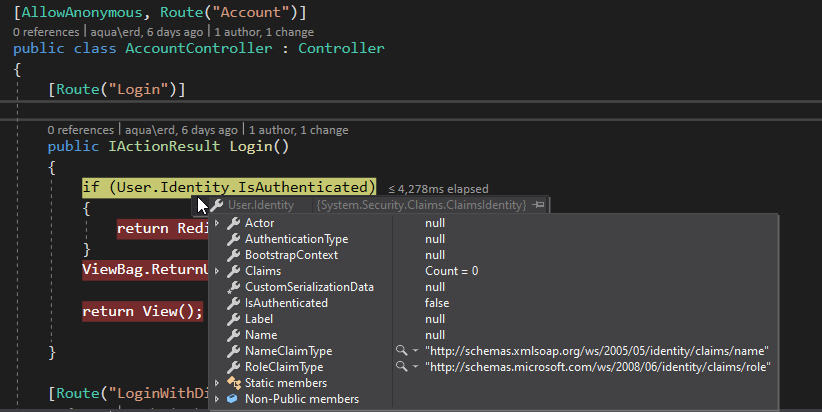This screenshot has width=822, height=412.
Task: Expand the Non-Public members node
Action: pos(217,399)
